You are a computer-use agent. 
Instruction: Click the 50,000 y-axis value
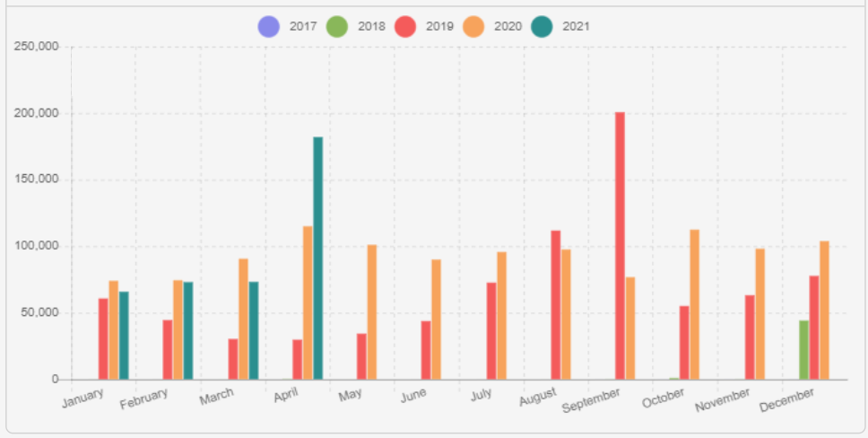38,313
